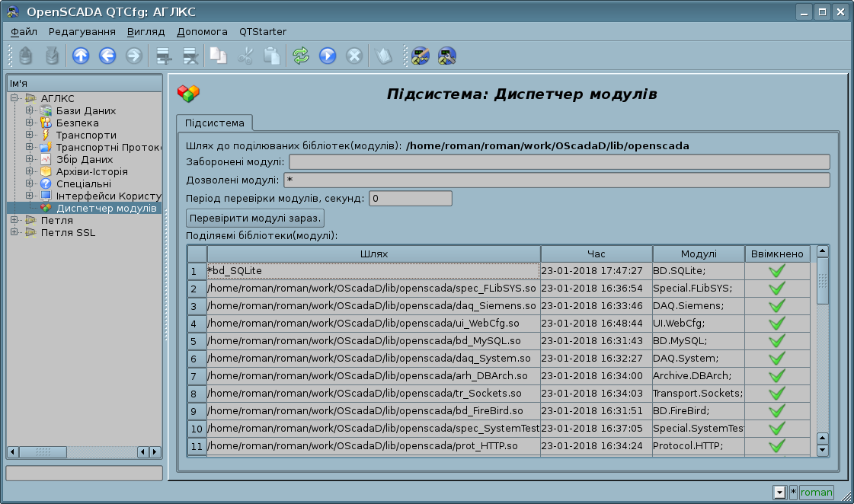This screenshot has width=854, height=504.
Task: Open the Файл menu
Action: click(x=24, y=31)
